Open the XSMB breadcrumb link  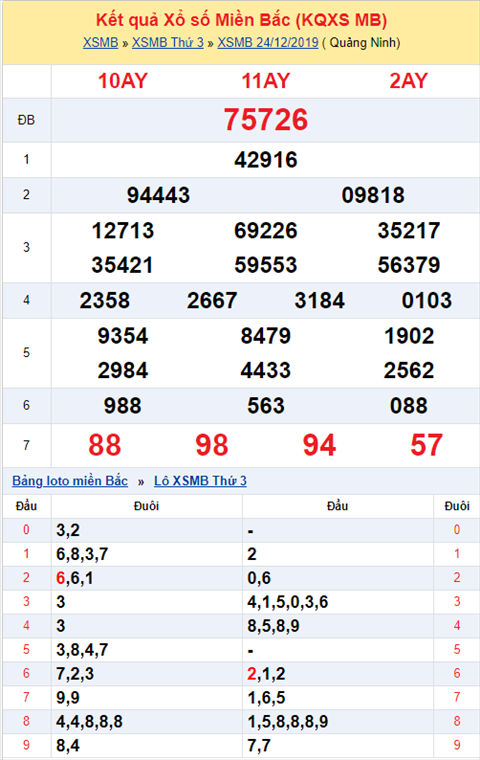click(100, 43)
